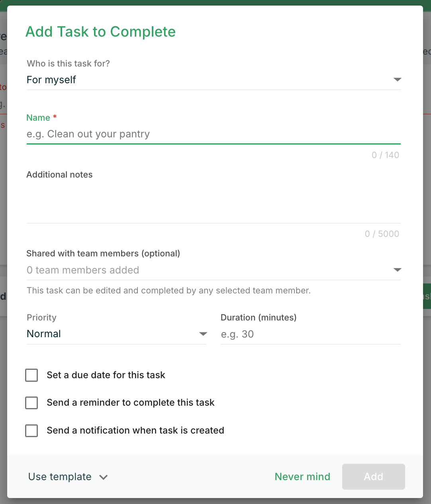Open the team members selection dropdown
The height and width of the screenshot is (504, 431).
(214, 270)
